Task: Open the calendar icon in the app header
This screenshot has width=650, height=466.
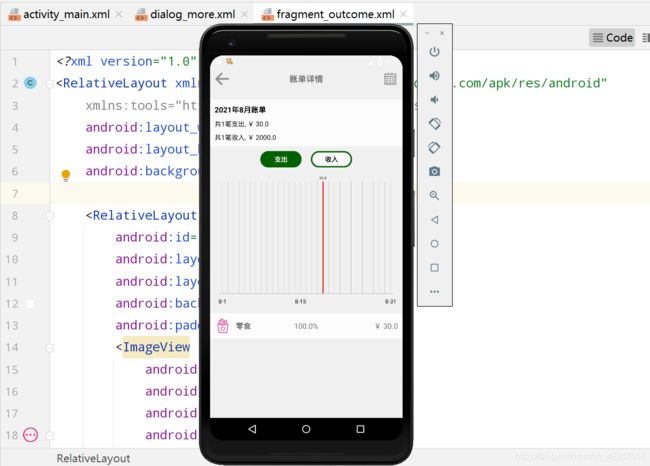Action: pos(390,79)
